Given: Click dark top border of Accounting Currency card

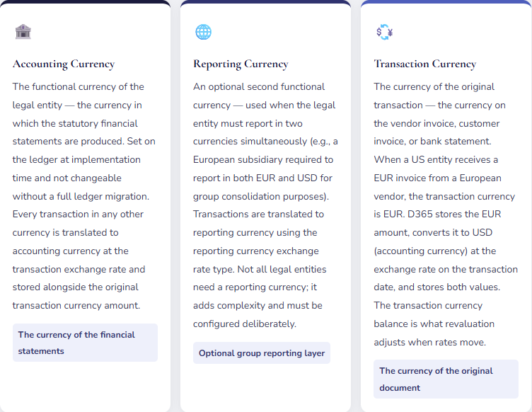Looking at the screenshot, I should 85,2.
